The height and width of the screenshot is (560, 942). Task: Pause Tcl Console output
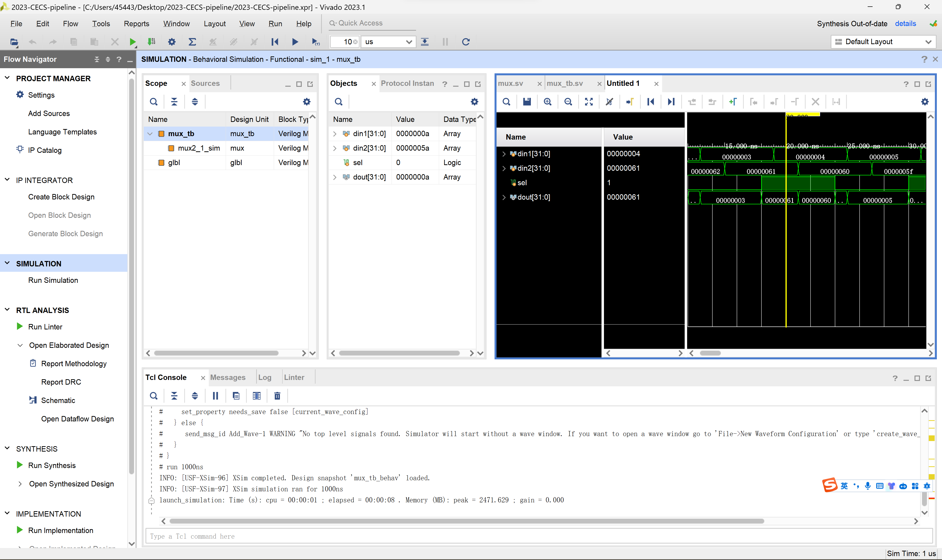[215, 396]
